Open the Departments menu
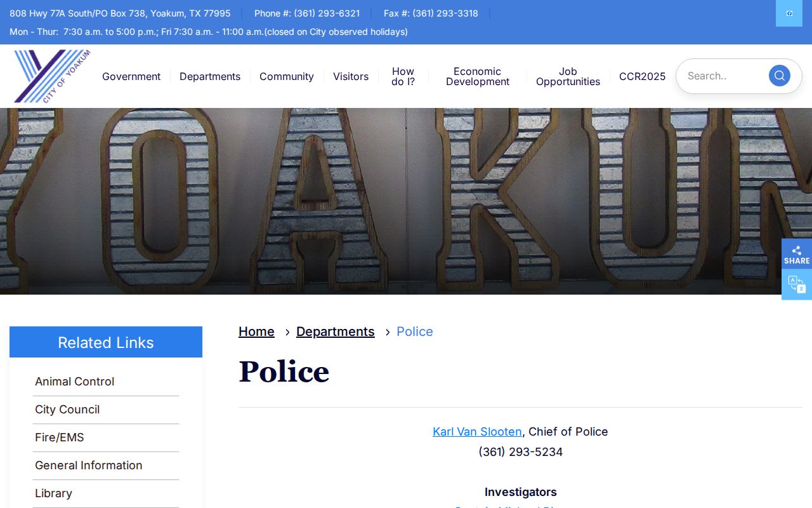 pyautogui.click(x=210, y=76)
